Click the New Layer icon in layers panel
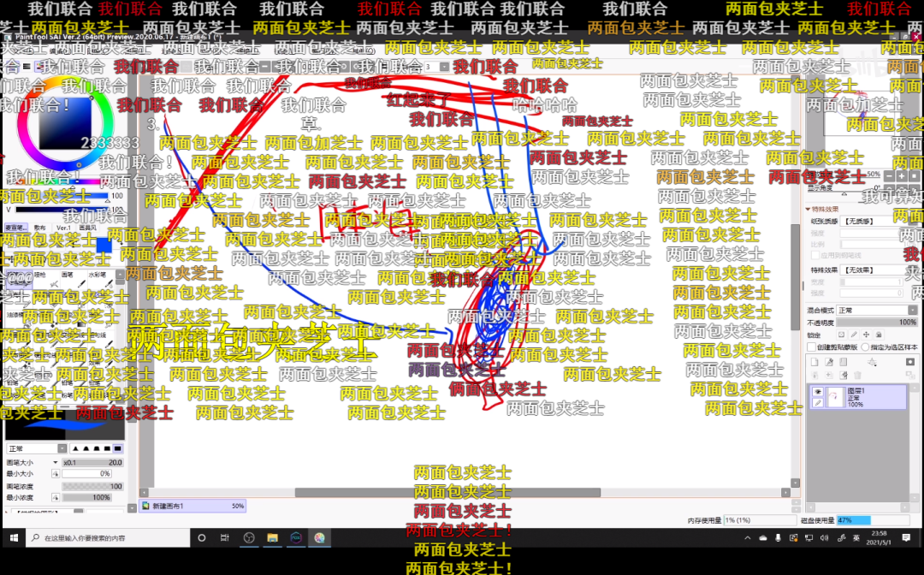The width and height of the screenshot is (924, 575). coord(815,362)
